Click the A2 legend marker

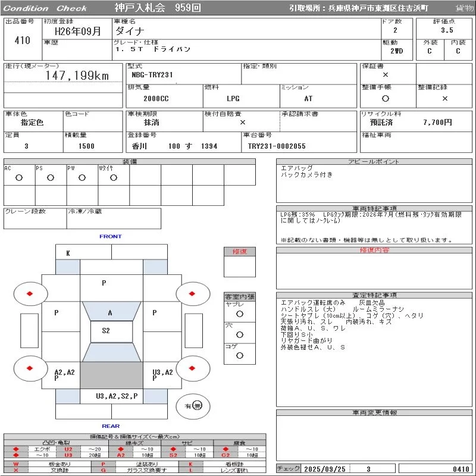click(121, 455)
